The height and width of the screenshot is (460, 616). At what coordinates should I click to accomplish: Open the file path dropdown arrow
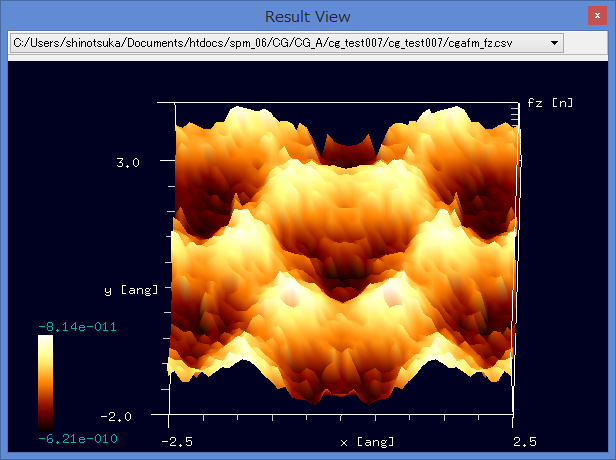click(x=554, y=43)
